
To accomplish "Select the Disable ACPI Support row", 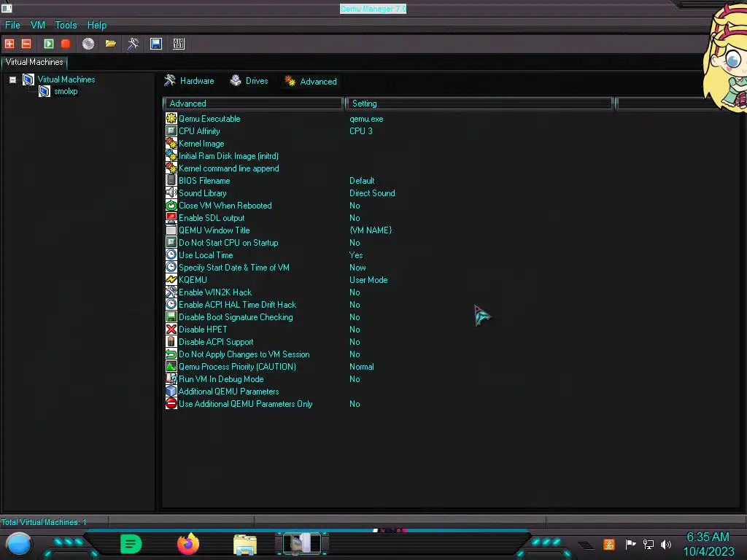I will pyautogui.click(x=216, y=341).
